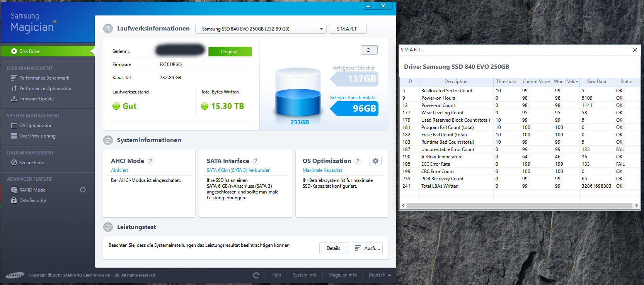This screenshot has height=285, width=644.
Task: Select the Uncorrectable Error Count row
Action: tap(520, 149)
